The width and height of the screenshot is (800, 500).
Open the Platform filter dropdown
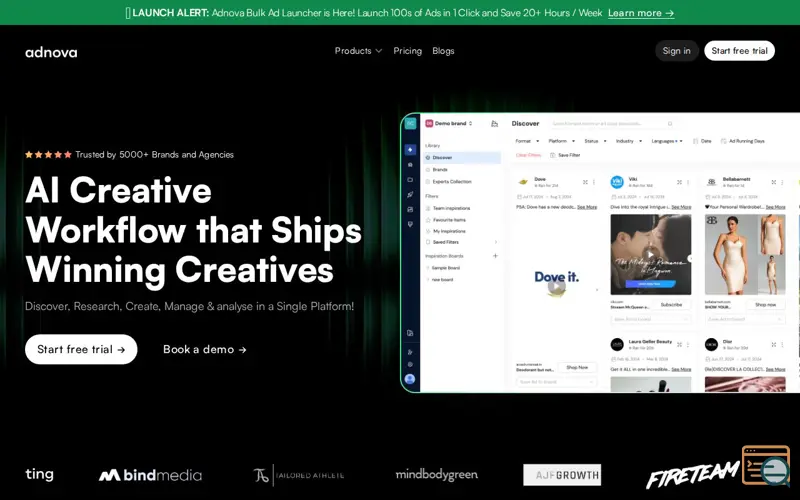tap(561, 141)
